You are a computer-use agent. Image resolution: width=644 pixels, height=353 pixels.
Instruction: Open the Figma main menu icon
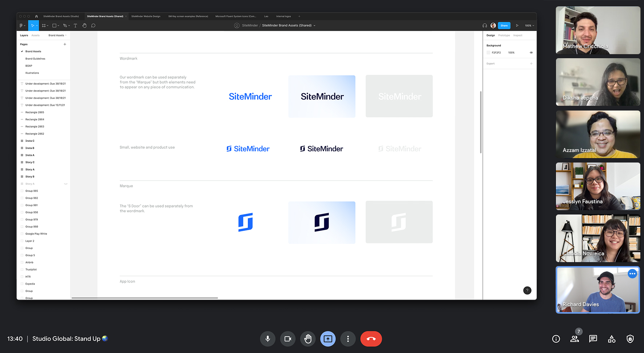21,25
